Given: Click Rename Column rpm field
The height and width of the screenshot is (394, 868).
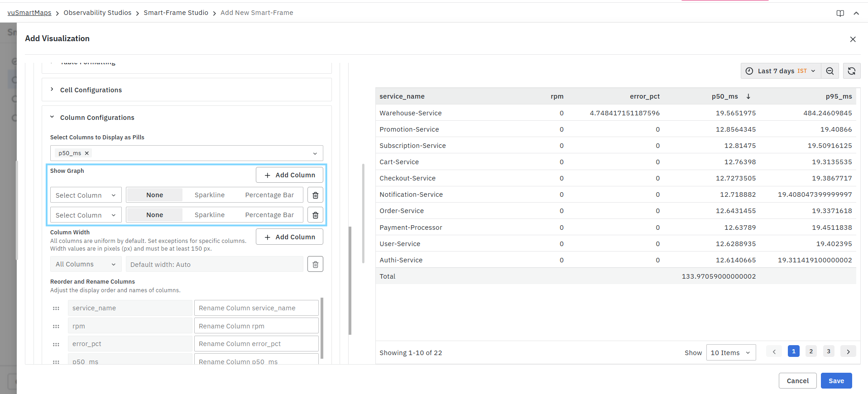Looking at the screenshot, I should pos(256,326).
